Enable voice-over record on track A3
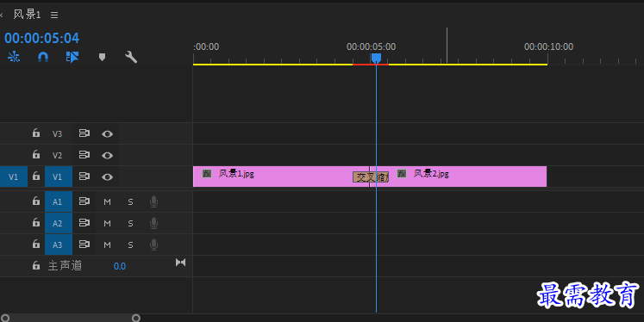 153,245
